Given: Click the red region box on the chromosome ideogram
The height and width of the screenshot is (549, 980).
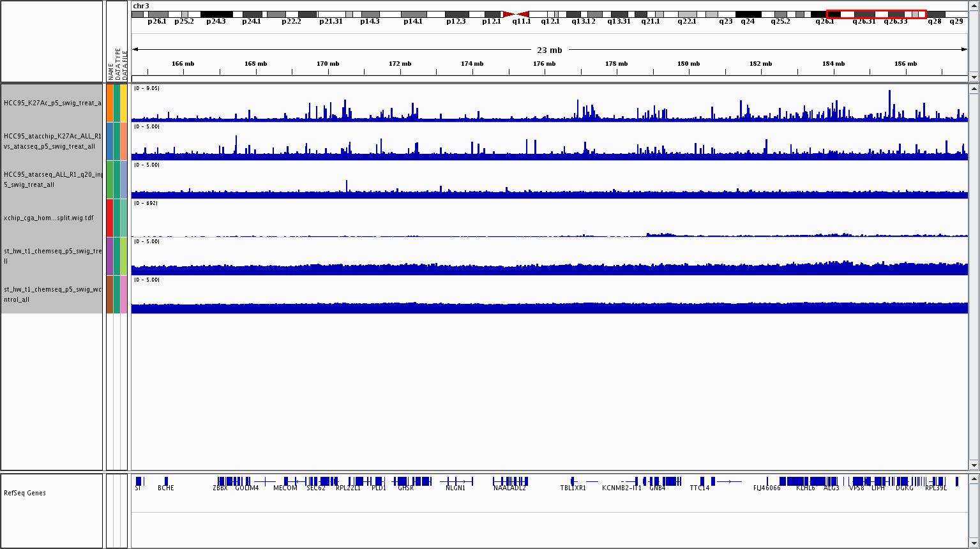Looking at the screenshot, I should [875, 14].
